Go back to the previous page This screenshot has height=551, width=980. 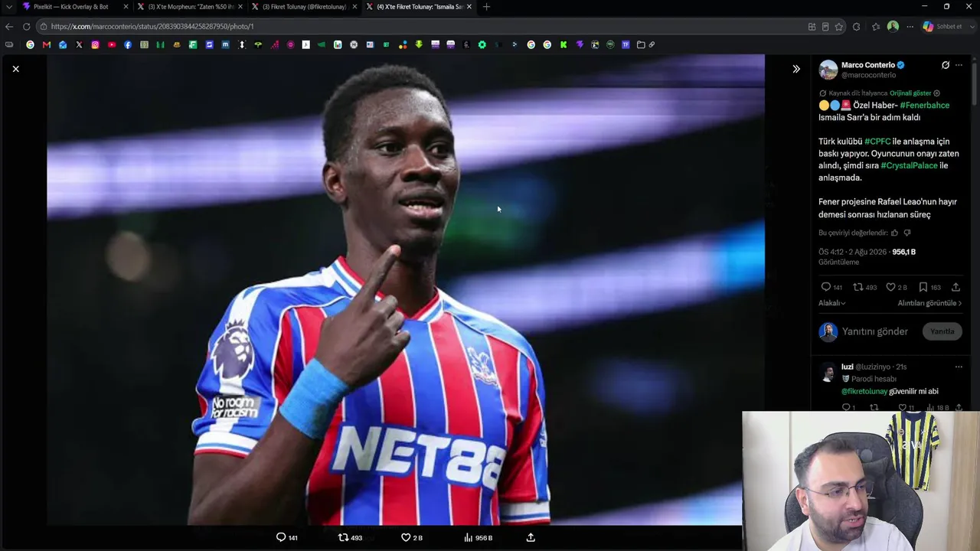tap(9, 26)
